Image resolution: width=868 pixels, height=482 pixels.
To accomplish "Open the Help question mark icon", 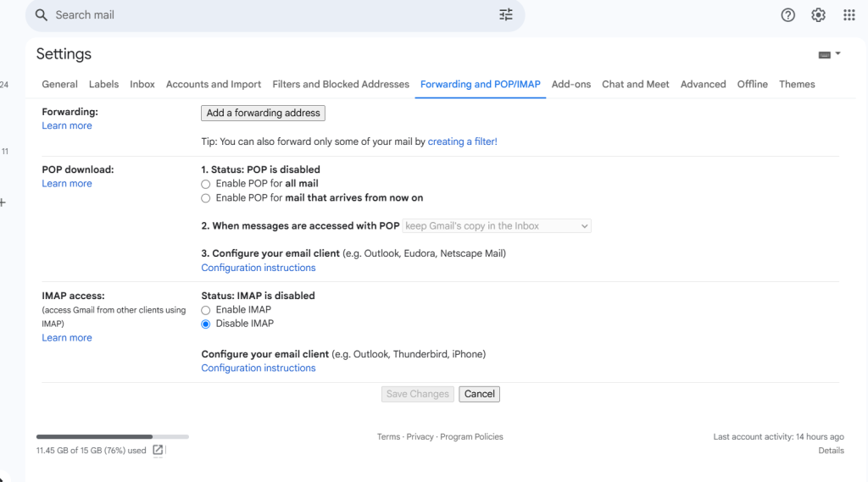I will (x=787, y=15).
